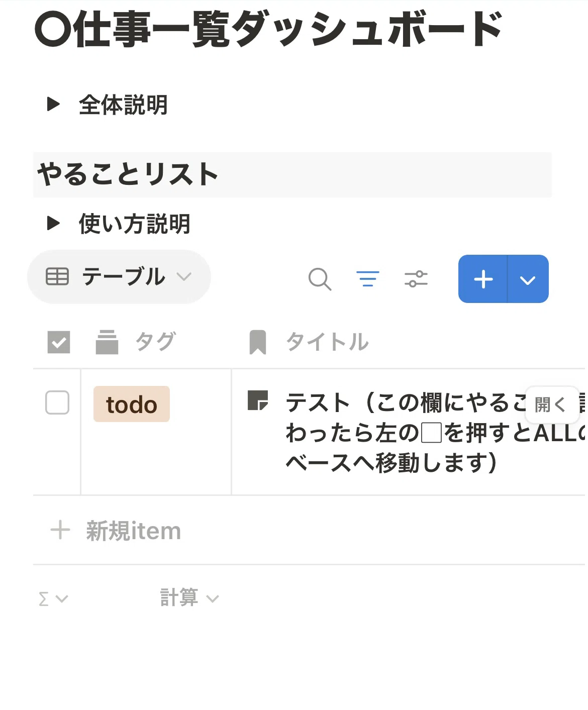The width and height of the screenshot is (588, 710).
Task: Expand the 使い方説明 toggle triangle
Action: (x=53, y=223)
